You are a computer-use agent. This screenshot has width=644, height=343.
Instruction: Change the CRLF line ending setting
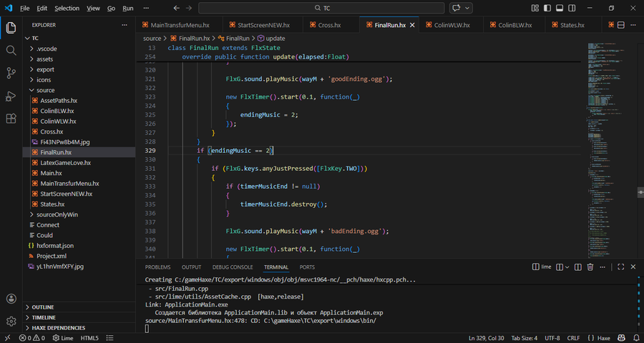[x=574, y=337]
